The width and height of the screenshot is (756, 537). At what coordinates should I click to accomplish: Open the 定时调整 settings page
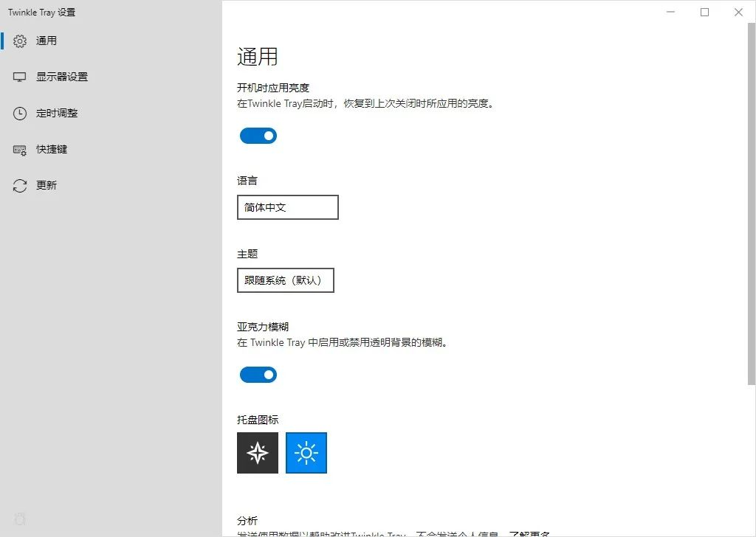pyautogui.click(x=55, y=113)
